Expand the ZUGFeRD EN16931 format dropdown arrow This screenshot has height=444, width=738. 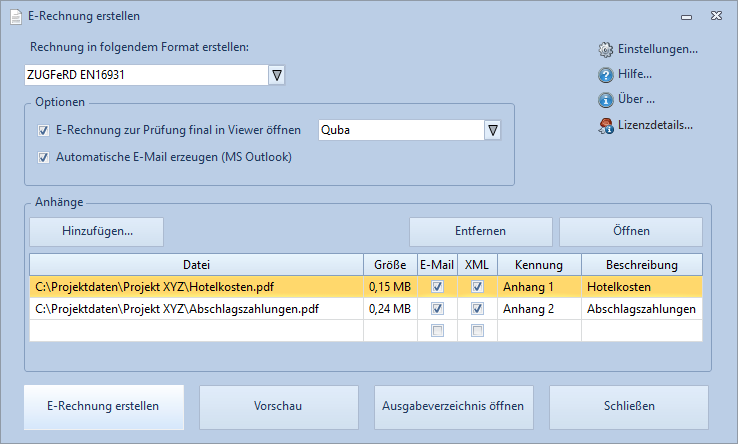[x=277, y=75]
